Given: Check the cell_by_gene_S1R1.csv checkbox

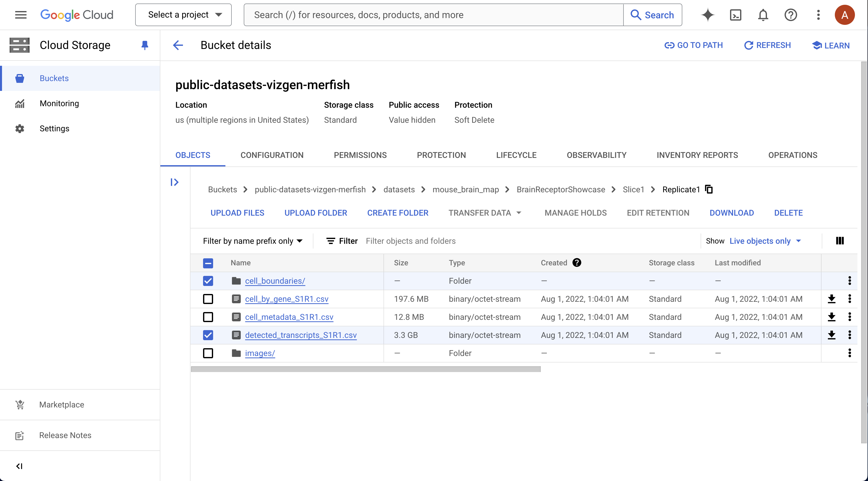Looking at the screenshot, I should coord(208,299).
